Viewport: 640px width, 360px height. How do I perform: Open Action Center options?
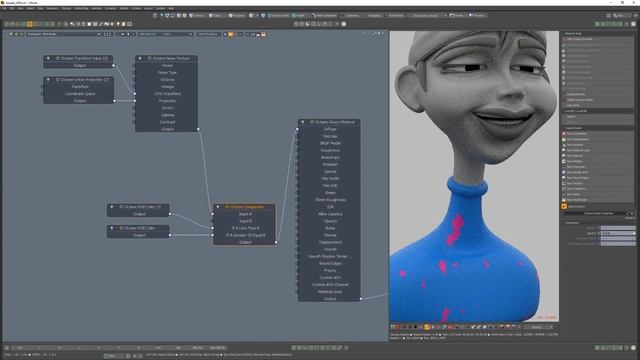tap(279, 16)
